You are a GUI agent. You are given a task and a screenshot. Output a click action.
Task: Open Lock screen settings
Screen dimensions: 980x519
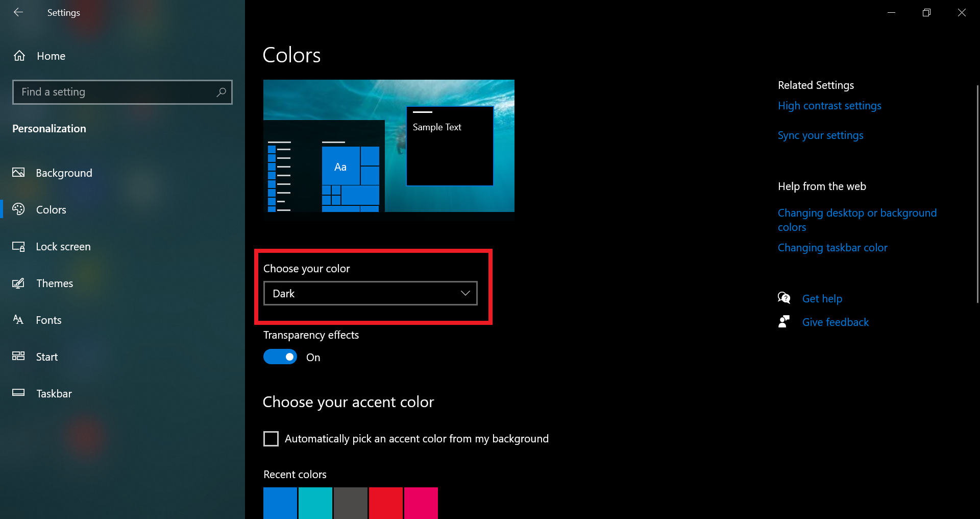(x=63, y=246)
